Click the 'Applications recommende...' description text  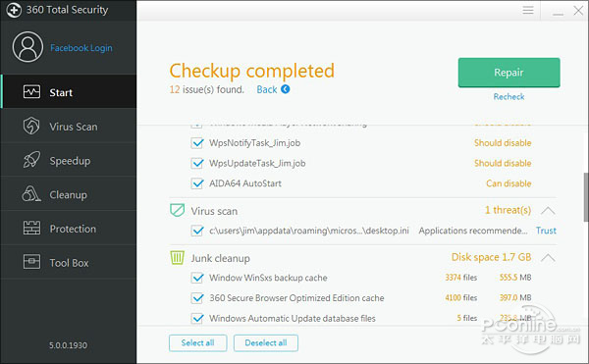coord(473,231)
